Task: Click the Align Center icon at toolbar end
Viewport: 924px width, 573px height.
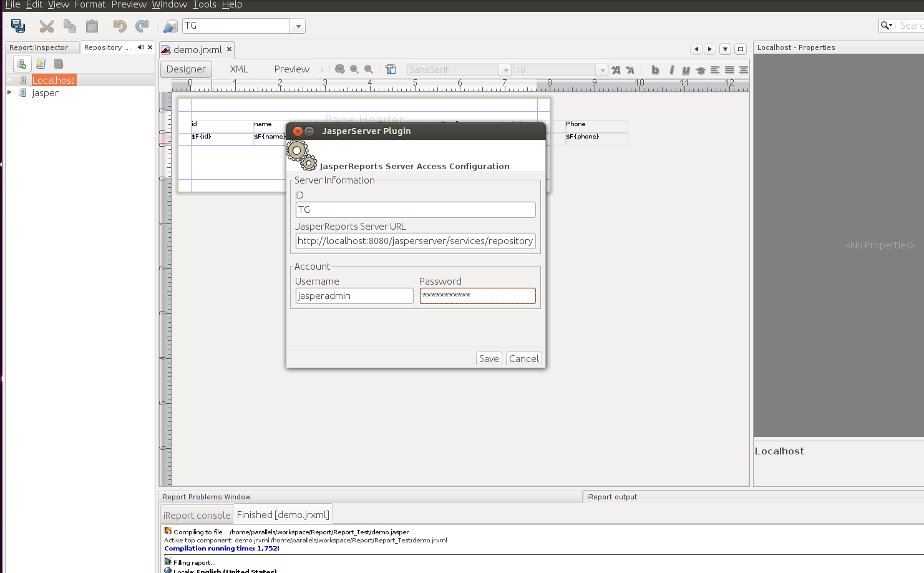Action: pos(744,70)
